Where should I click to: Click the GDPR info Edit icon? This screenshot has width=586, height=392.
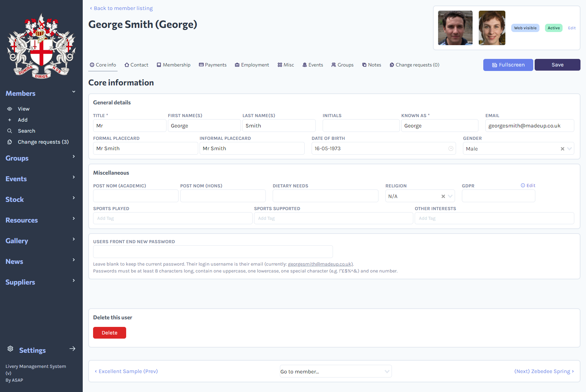(x=523, y=185)
